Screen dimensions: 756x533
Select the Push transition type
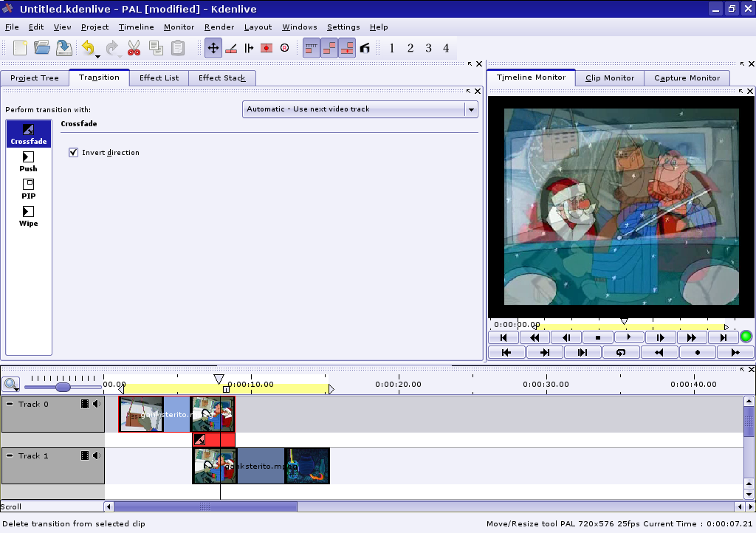(28, 162)
